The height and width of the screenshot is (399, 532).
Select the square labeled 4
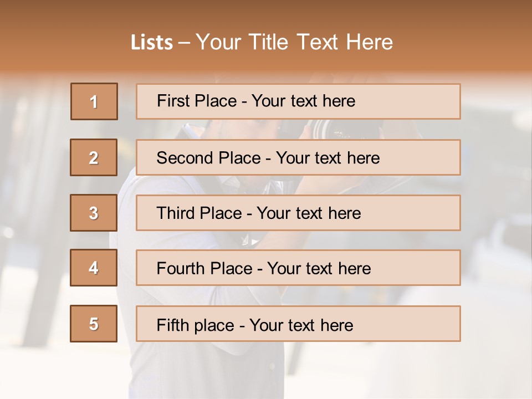94,268
